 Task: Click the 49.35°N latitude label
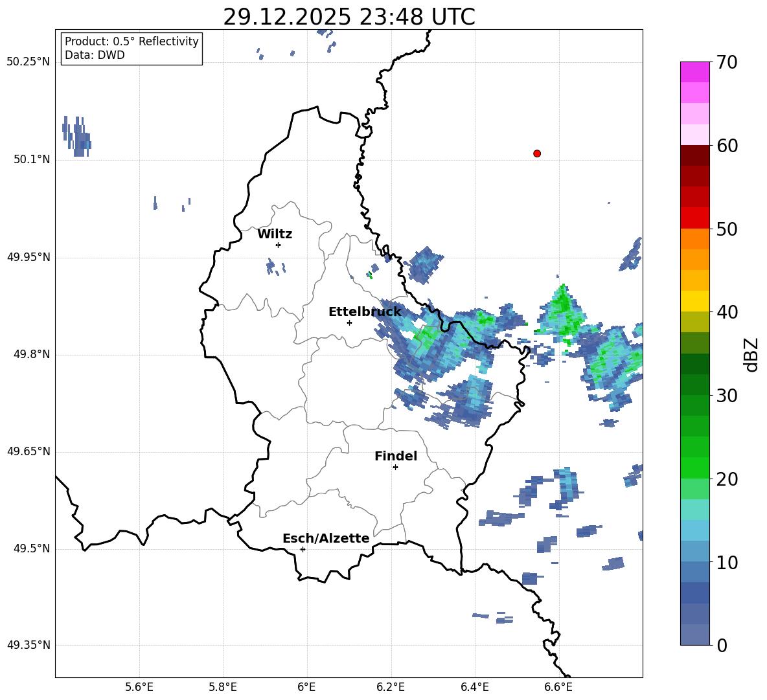tap(29, 645)
